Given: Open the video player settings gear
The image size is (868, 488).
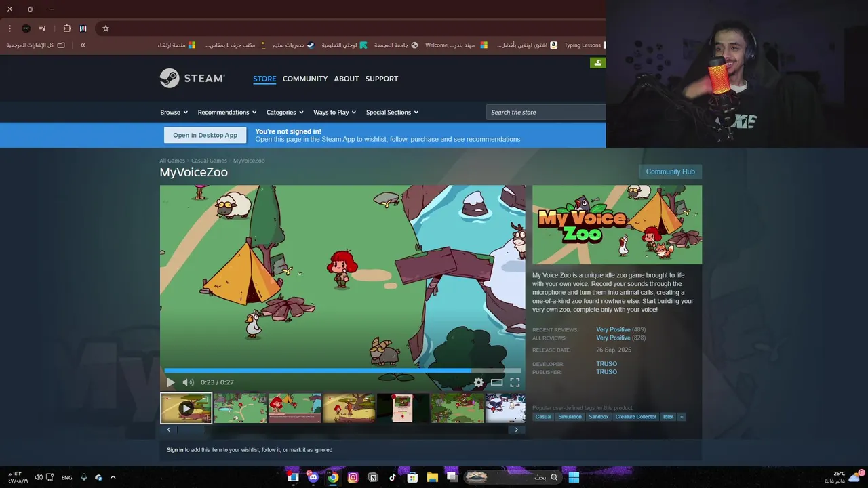Looking at the screenshot, I should coord(479,382).
